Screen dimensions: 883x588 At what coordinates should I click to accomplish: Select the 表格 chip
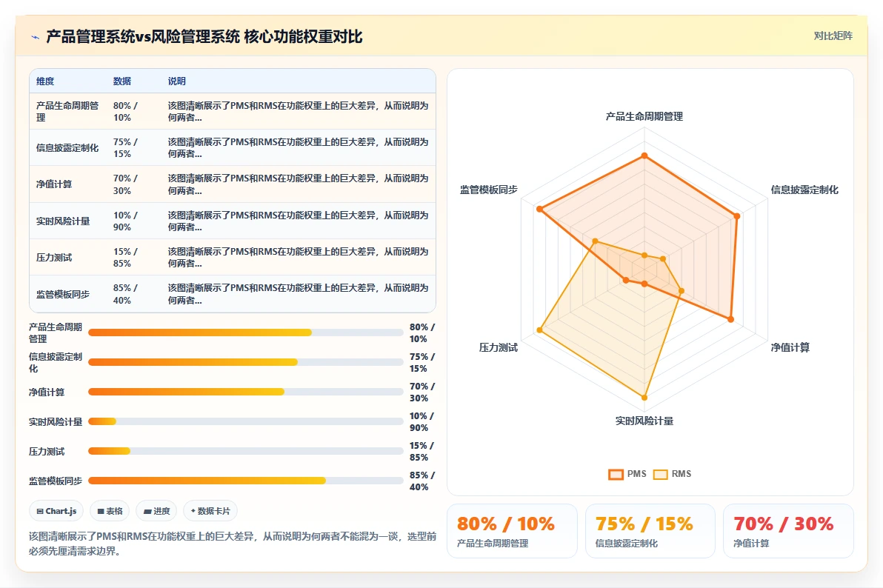point(110,511)
